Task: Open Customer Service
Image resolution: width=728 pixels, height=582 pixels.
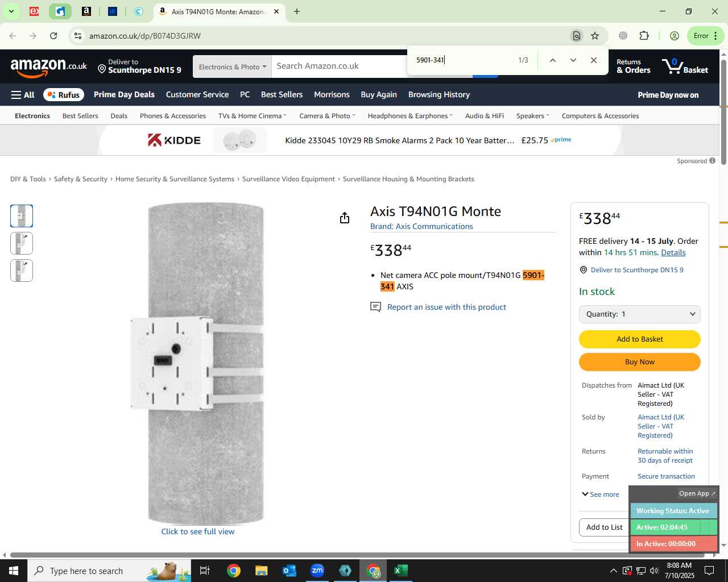Action: pyautogui.click(x=197, y=94)
